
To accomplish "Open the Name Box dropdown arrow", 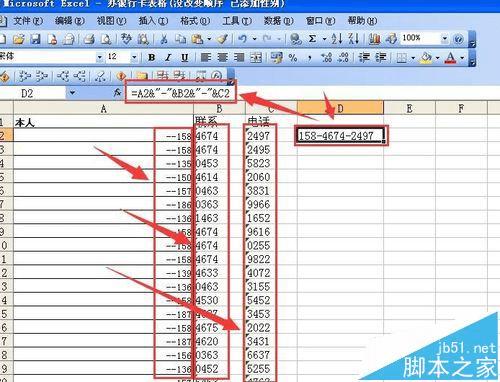I will (72, 93).
